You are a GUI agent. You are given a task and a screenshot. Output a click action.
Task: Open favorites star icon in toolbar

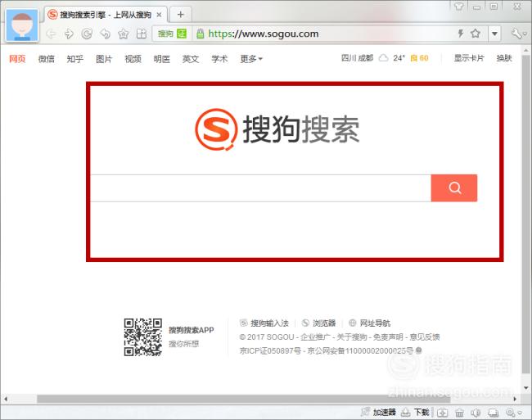coord(123,34)
